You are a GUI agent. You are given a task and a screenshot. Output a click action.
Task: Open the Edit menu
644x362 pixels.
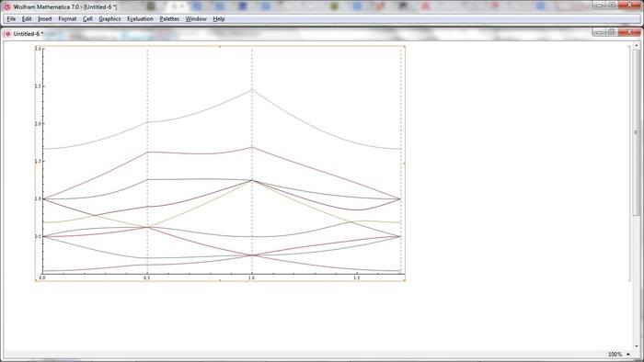(x=27, y=19)
